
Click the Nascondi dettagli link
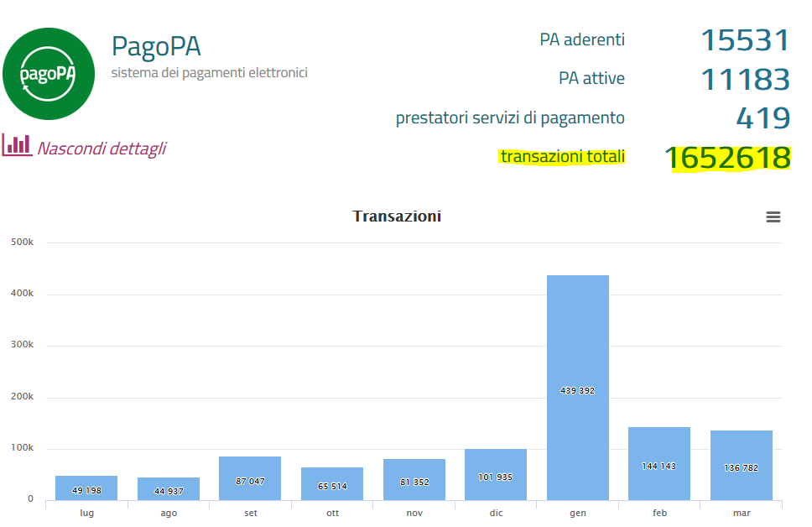tap(102, 149)
